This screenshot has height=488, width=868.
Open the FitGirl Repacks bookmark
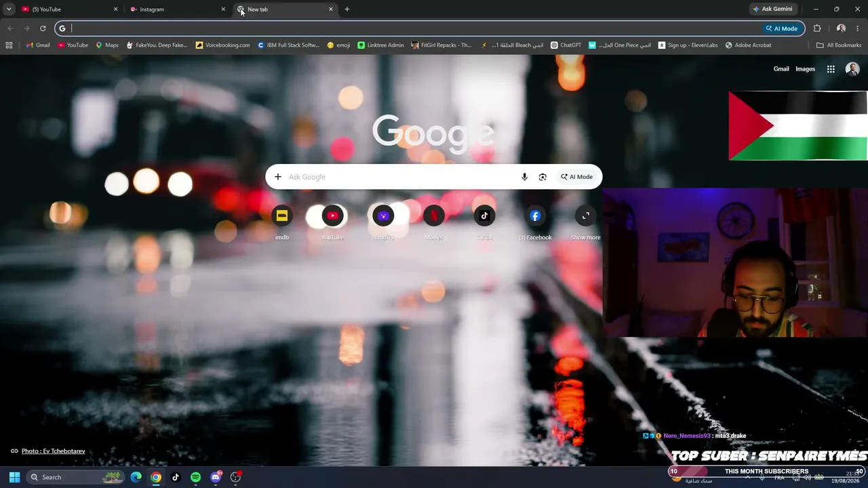441,45
